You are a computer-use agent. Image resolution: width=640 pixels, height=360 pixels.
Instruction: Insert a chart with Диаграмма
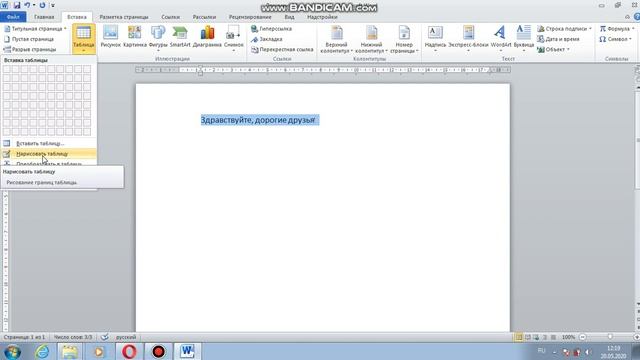207,37
